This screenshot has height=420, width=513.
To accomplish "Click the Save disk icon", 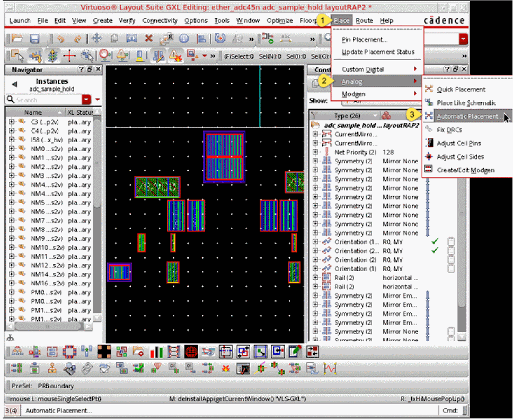I will (34, 39).
